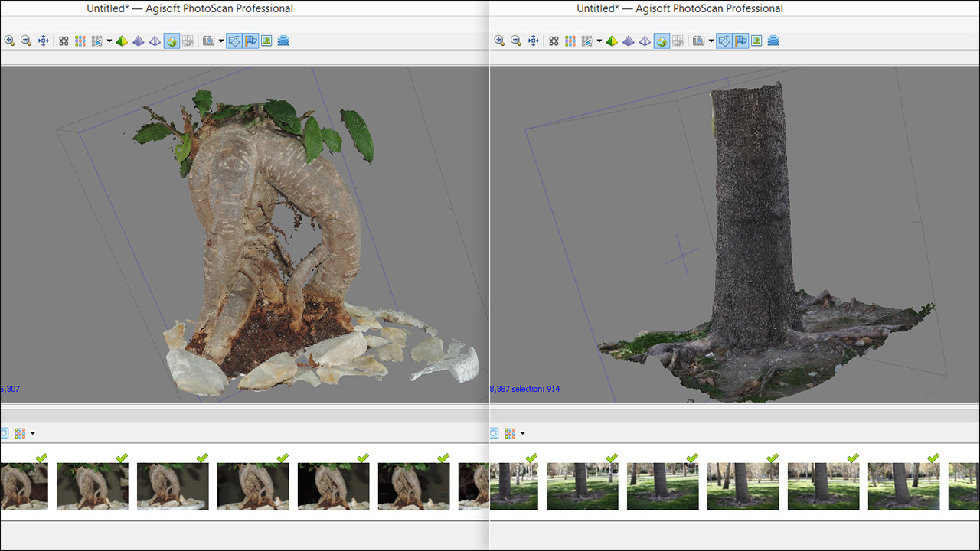Open Show Cameras dropdown in tree trunk window
980x551 pixels.
coord(711,41)
